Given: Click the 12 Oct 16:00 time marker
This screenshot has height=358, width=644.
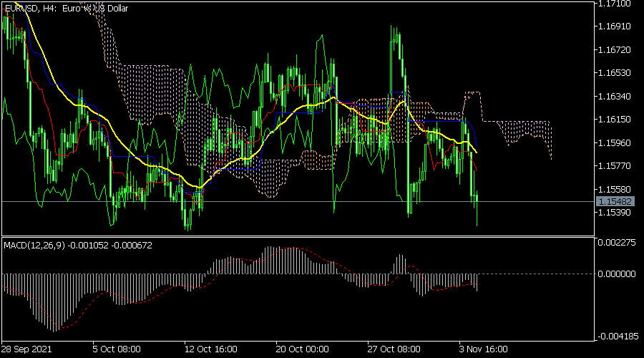Looking at the screenshot, I should 210,349.
